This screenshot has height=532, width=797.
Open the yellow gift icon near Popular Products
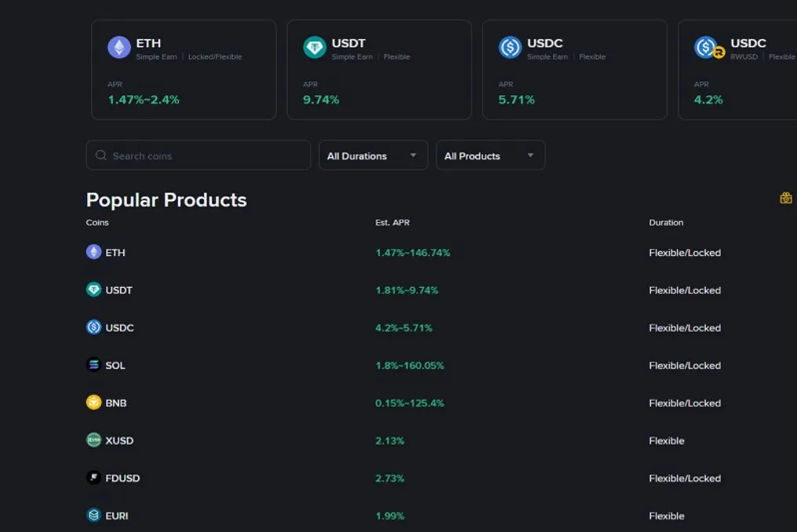tap(786, 198)
